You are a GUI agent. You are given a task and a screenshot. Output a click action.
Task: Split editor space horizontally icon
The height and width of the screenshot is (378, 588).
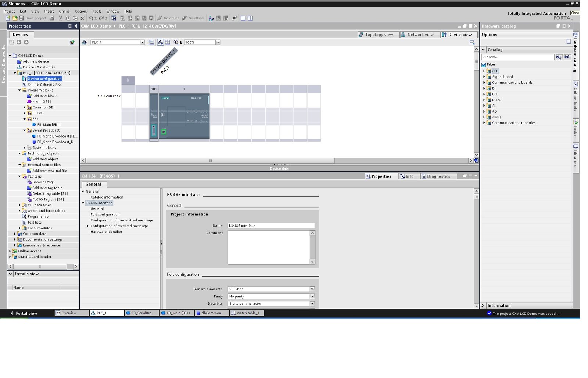[x=243, y=18]
